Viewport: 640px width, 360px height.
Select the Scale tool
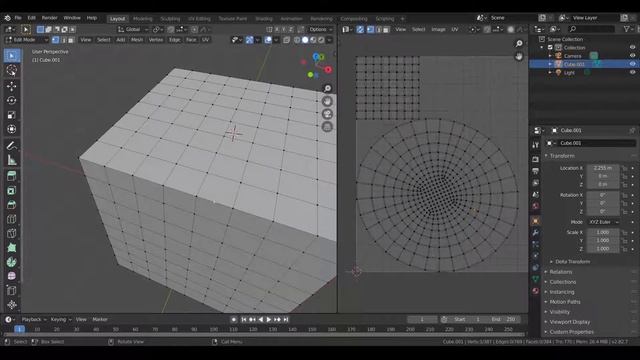(12, 115)
